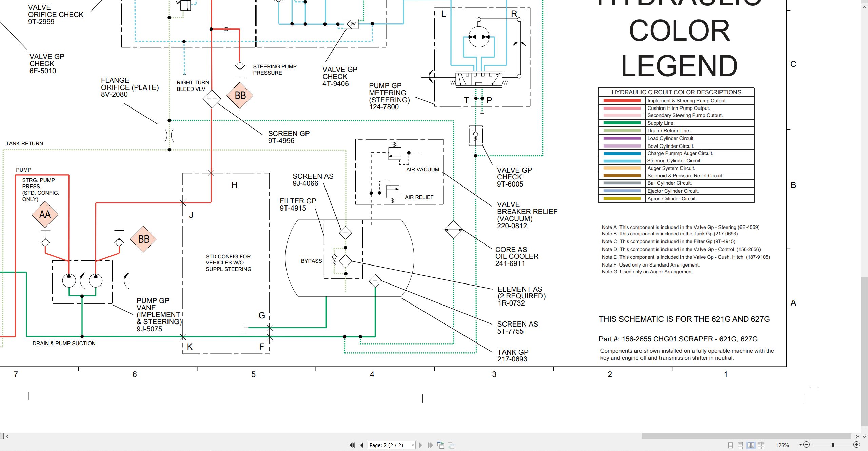Click the 'FILTER GP 9T-4915' label

tap(298, 204)
